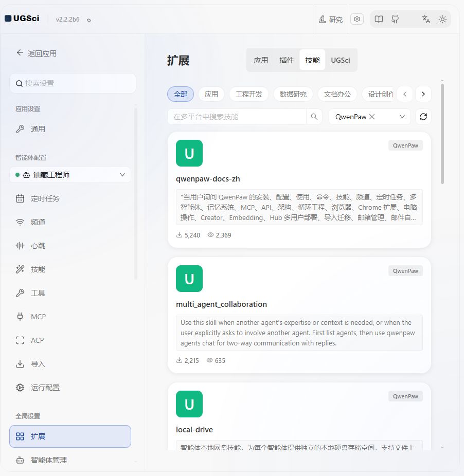This screenshot has width=464, height=476.
Task: Click the update cloud icon beside version
Action: coord(88,21)
